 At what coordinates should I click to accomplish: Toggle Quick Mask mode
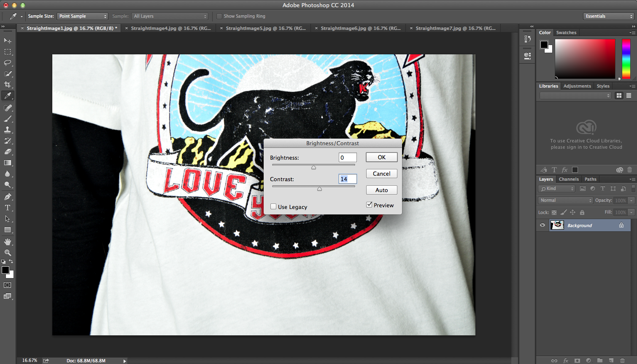(x=8, y=285)
